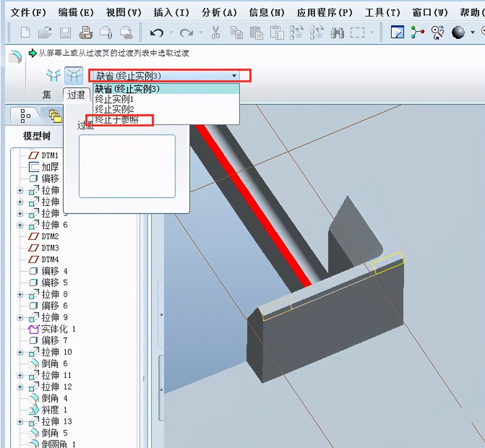Undo the last action
Viewport: 485px width, 448px height.
[156, 33]
